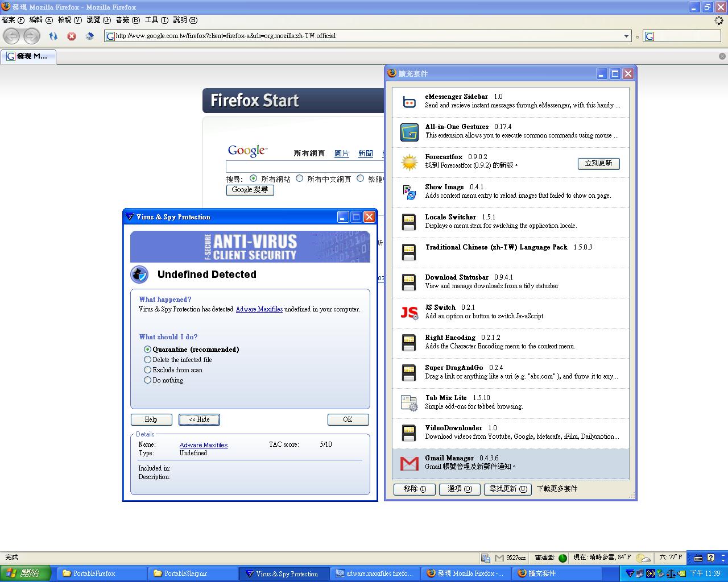Collapse details with the << Hide button
This screenshot has width=728, height=582.
pyautogui.click(x=199, y=419)
